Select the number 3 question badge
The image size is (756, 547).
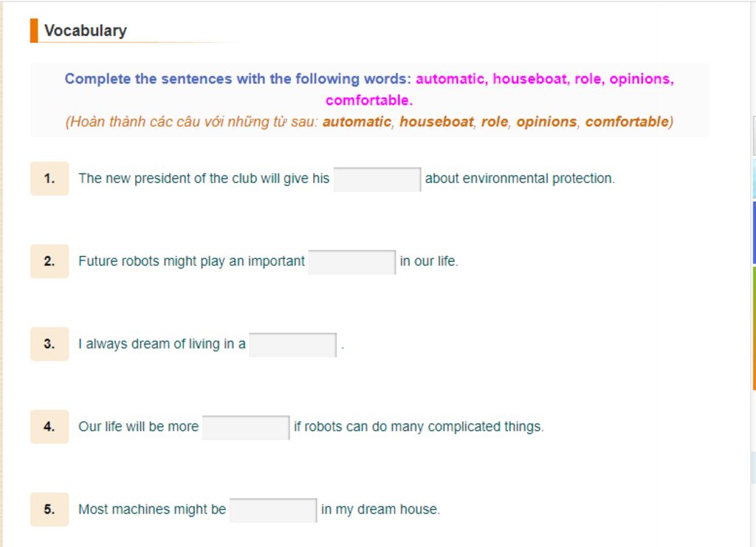(49, 344)
